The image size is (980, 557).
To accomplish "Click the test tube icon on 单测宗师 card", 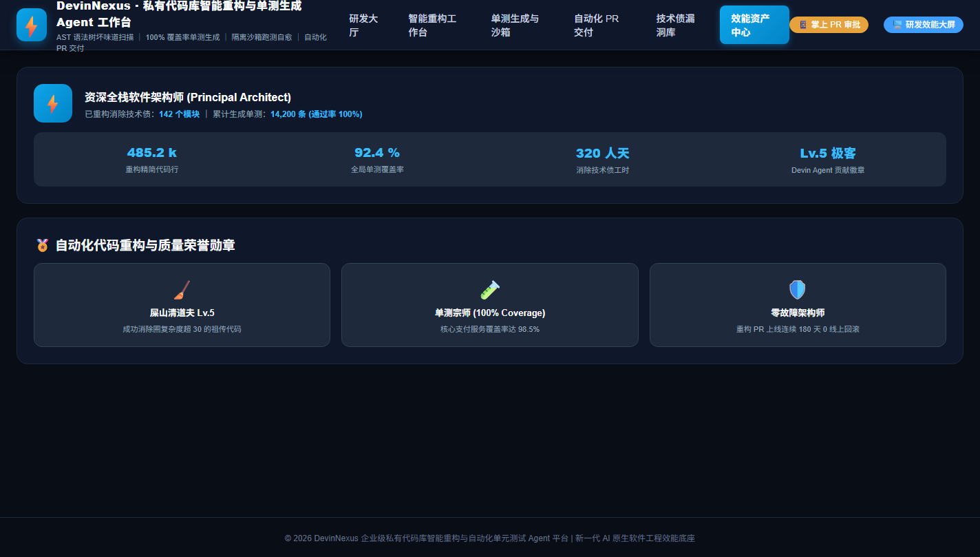I will [x=490, y=290].
